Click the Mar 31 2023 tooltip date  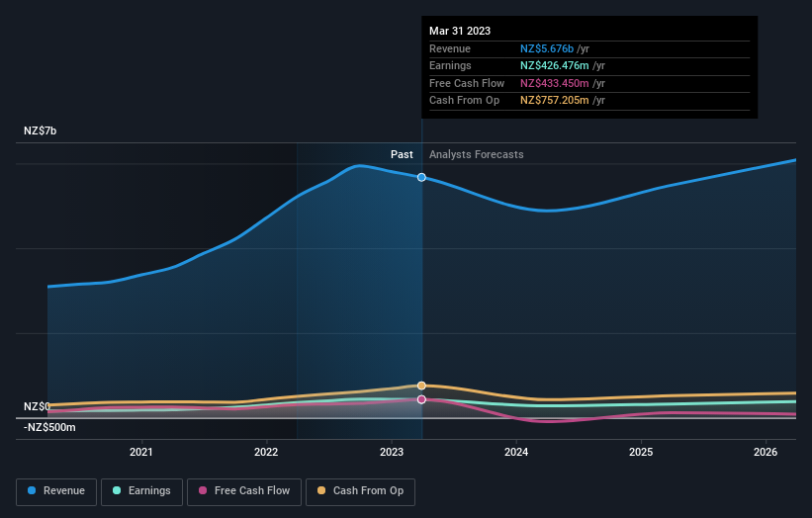tap(460, 31)
